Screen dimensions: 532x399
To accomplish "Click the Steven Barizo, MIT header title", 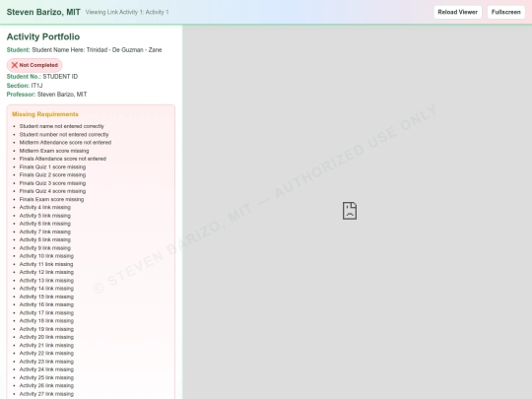I will tap(43, 12).
